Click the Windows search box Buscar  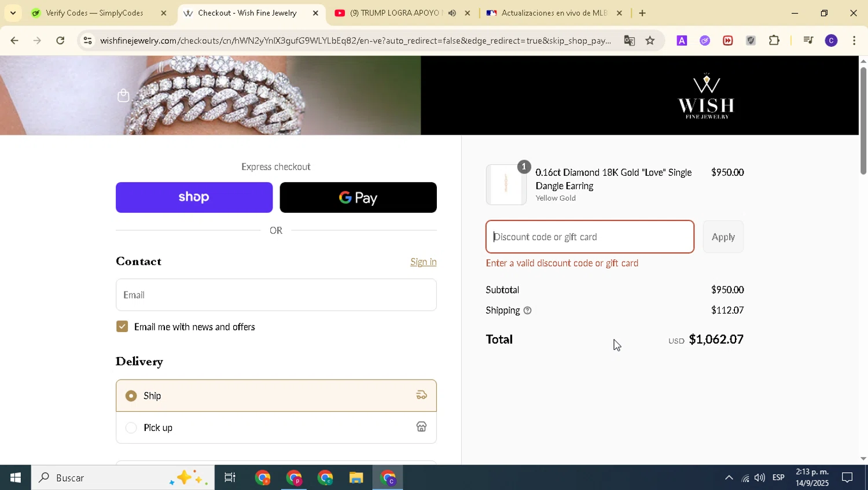click(x=122, y=478)
